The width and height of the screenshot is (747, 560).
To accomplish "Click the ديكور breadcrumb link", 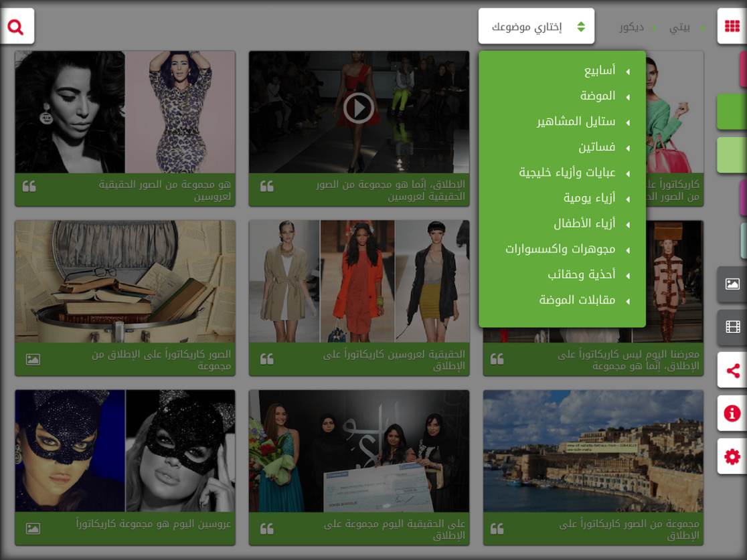I will [x=631, y=27].
